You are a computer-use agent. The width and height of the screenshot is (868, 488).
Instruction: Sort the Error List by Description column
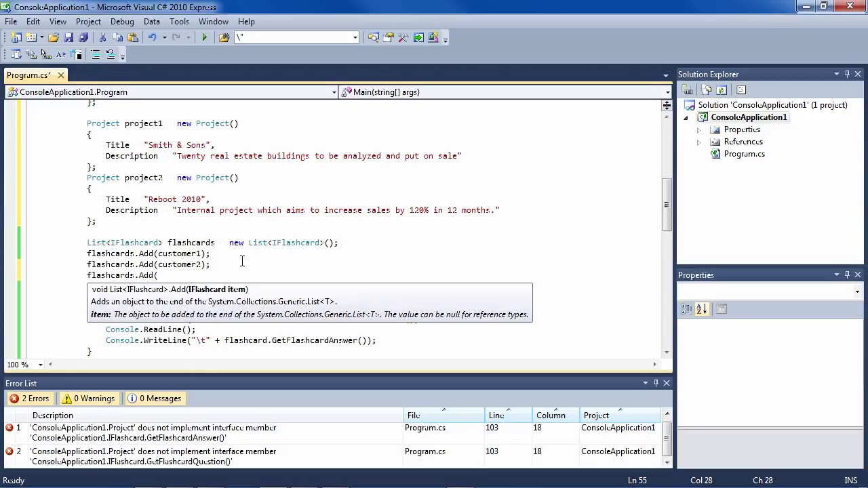217,415
